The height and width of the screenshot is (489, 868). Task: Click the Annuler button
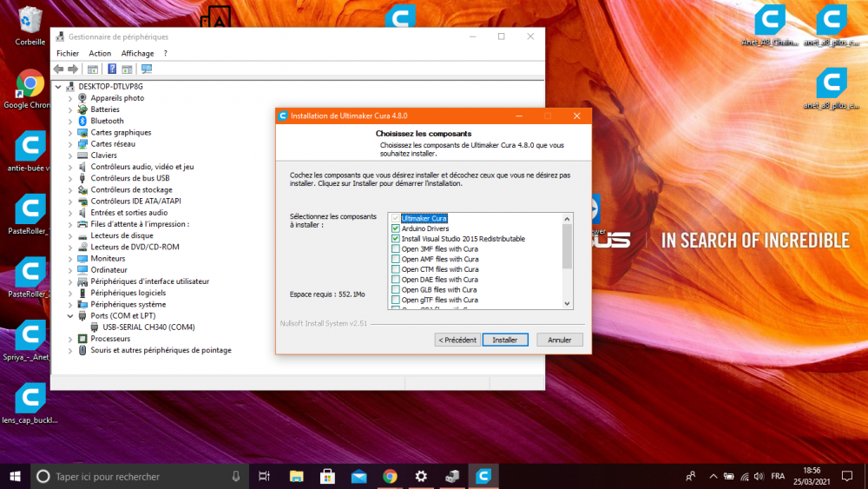pos(559,340)
